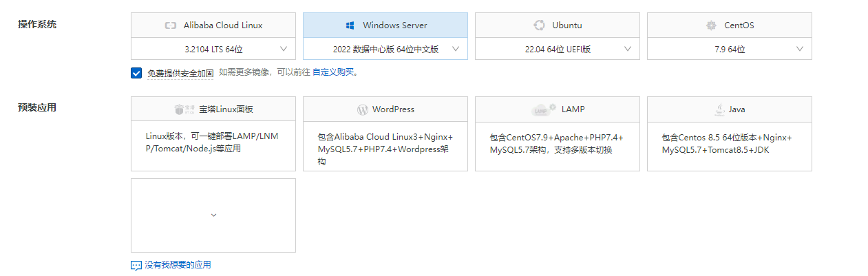The image size is (868, 276).
Task: Click the CentOS gear logo icon
Action: click(711, 25)
